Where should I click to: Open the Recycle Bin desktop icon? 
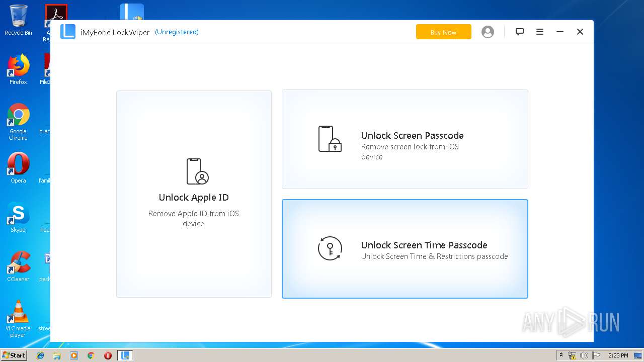pyautogui.click(x=18, y=20)
